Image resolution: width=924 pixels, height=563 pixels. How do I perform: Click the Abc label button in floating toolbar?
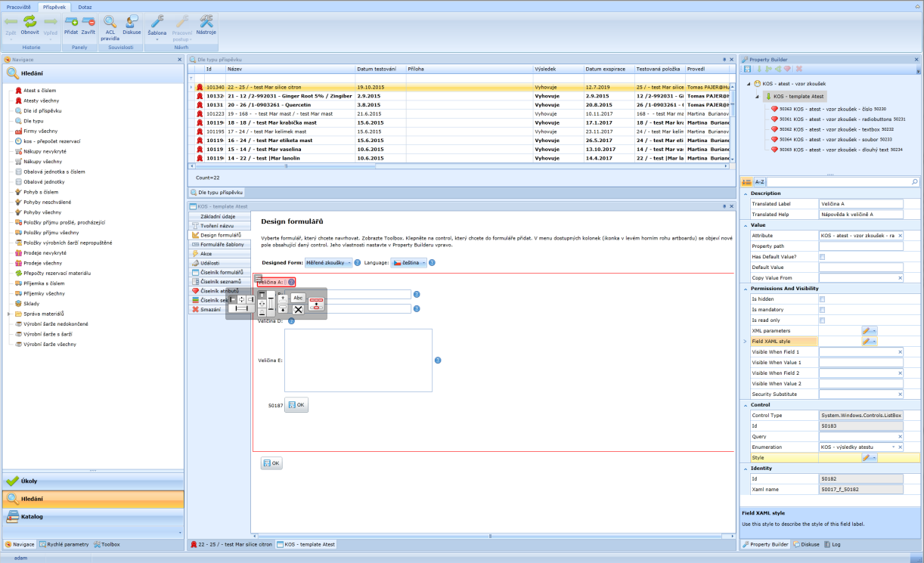coord(298,298)
